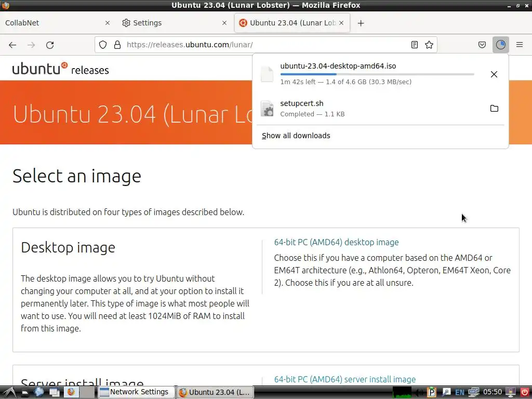Click the setupcert.sh file icon
The image size is (532, 399).
coord(267,109)
